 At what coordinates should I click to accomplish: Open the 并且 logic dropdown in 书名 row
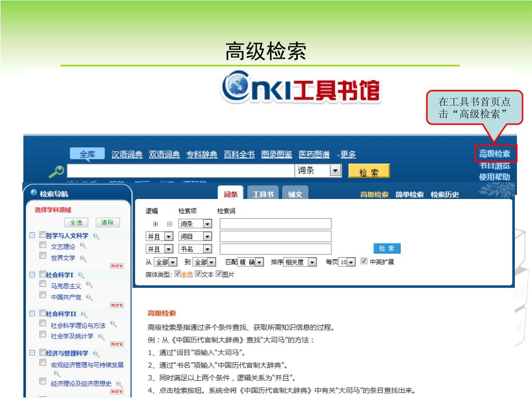coord(159,249)
